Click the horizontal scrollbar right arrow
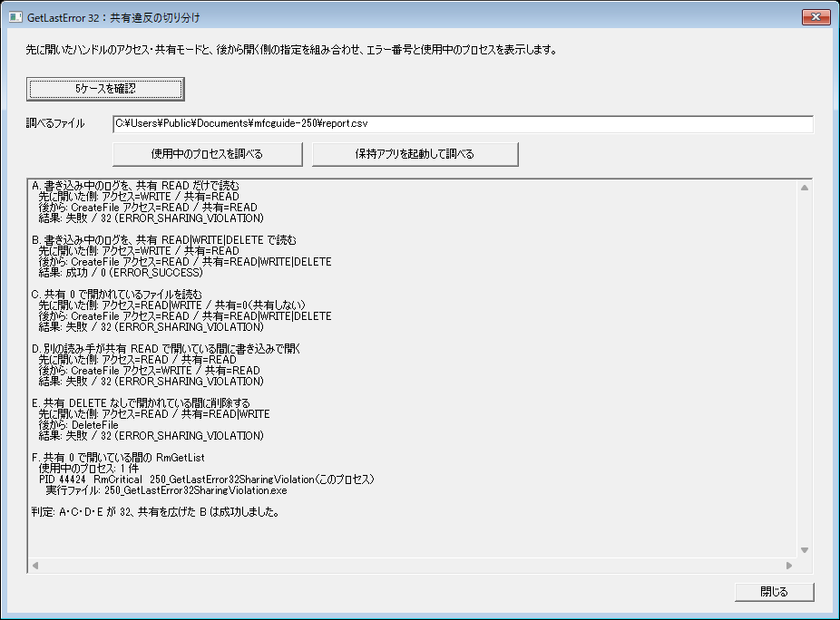Viewport: 840px width, 620px height. (788, 566)
